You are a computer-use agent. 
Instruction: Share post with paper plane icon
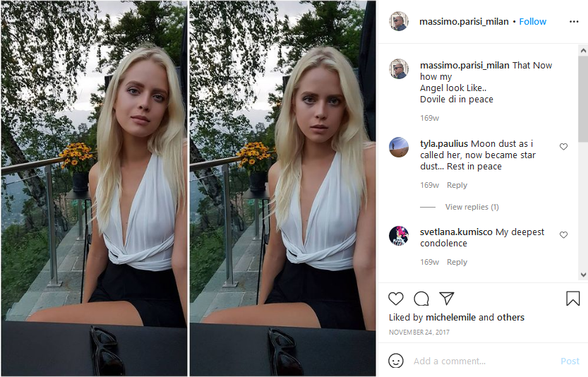[x=447, y=298]
